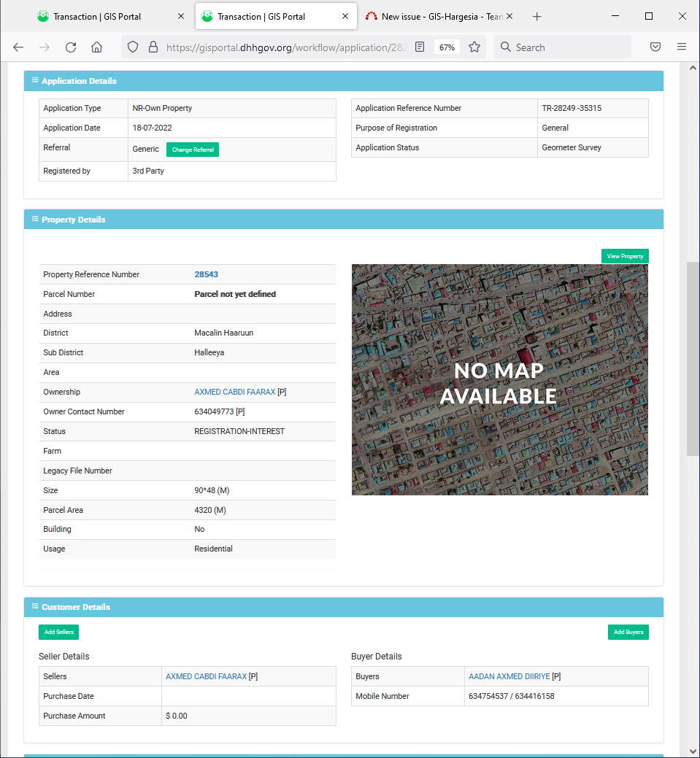Click the NO MAP AVAILABLE image

[500, 379]
